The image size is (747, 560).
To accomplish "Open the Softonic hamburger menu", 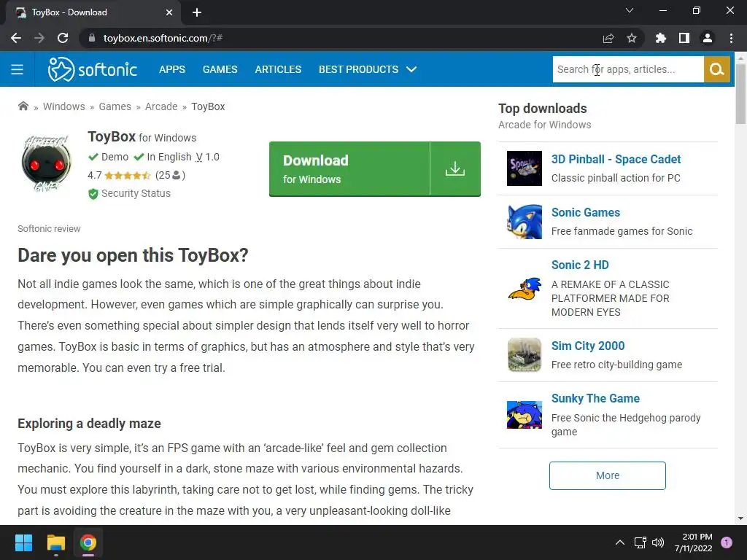I will pos(18,69).
